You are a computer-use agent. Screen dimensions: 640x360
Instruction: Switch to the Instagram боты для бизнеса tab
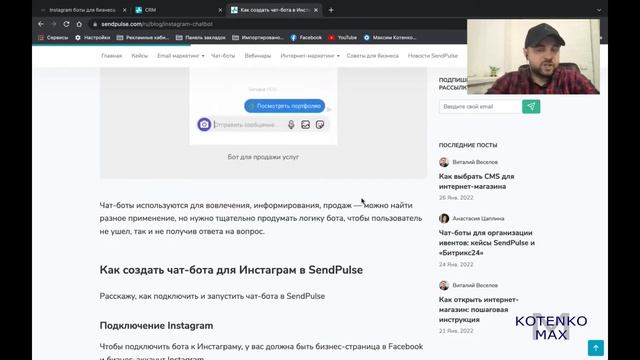tap(82, 10)
